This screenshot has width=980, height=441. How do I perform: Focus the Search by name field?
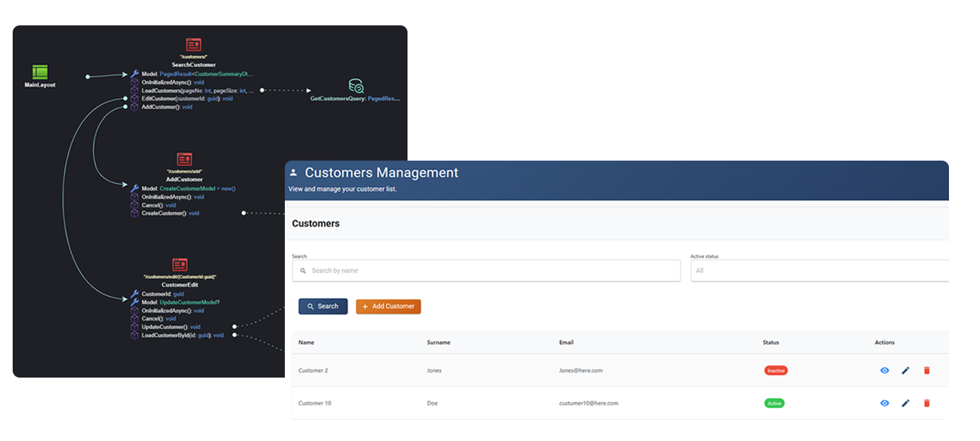486,271
